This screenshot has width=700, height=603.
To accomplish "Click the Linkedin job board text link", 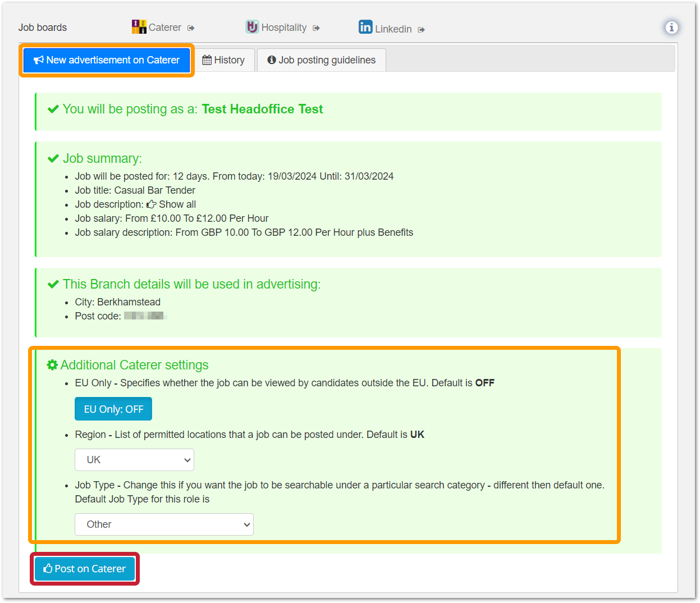I will (x=393, y=29).
